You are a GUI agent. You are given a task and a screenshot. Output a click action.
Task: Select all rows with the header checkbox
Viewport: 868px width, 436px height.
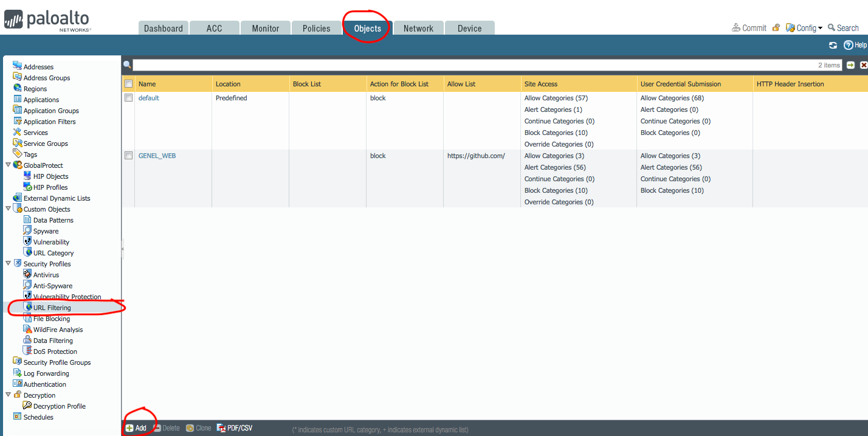(128, 83)
